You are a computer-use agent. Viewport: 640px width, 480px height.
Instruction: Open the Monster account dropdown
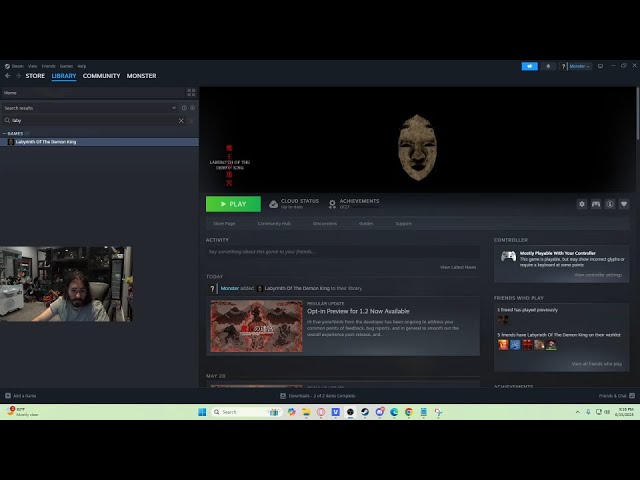click(578, 66)
